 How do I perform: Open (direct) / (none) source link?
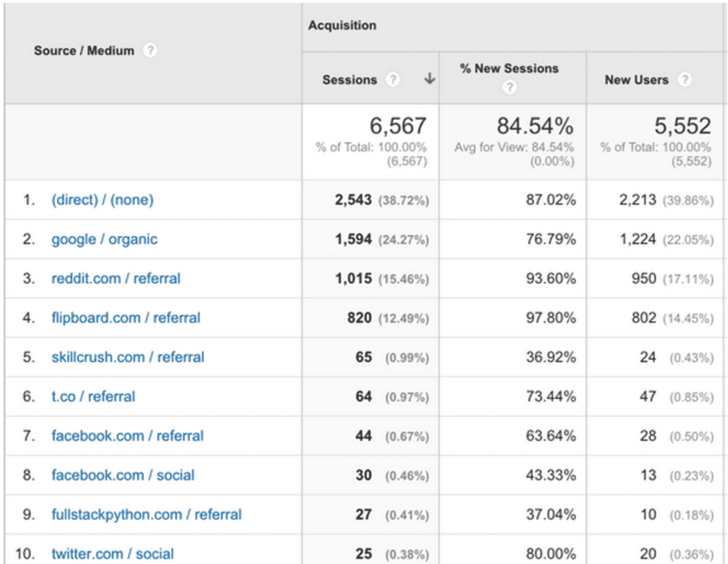pos(102,200)
